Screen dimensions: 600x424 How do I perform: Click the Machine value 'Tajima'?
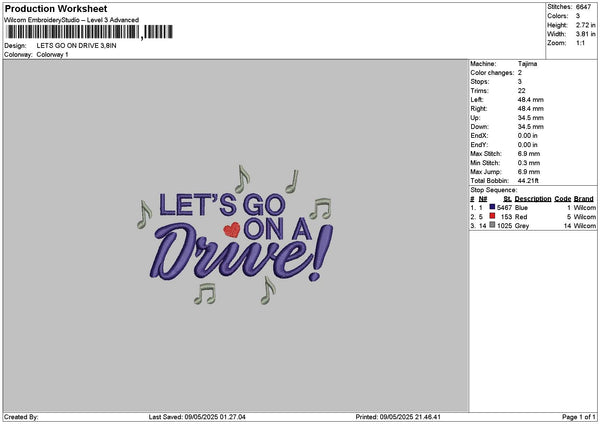click(x=527, y=64)
